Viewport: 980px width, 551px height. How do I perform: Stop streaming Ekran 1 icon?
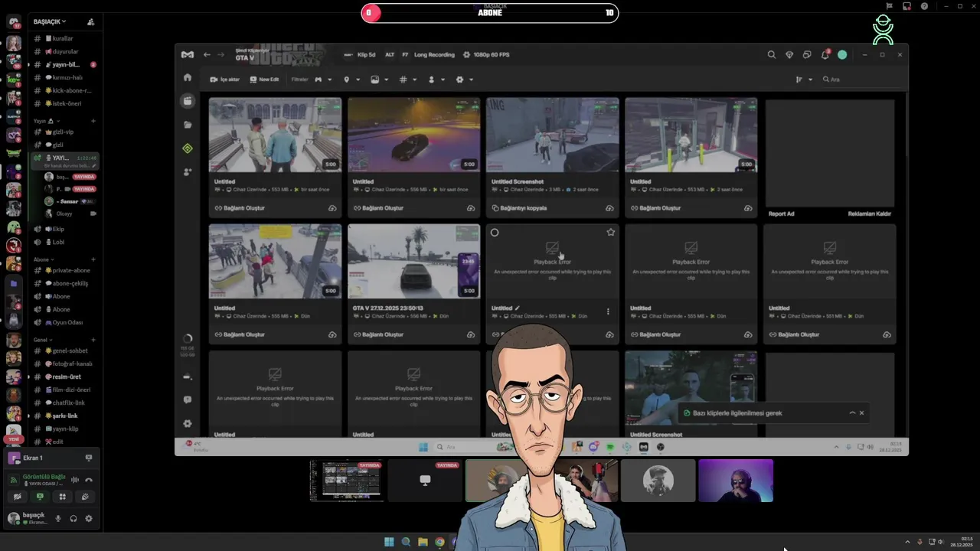pyautogui.click(x=89, y=458)
